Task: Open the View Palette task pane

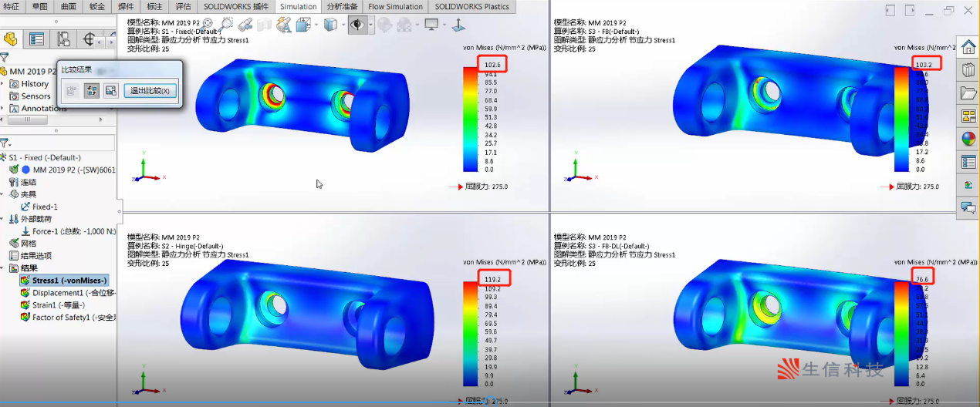Action: (x=968, y=116)
